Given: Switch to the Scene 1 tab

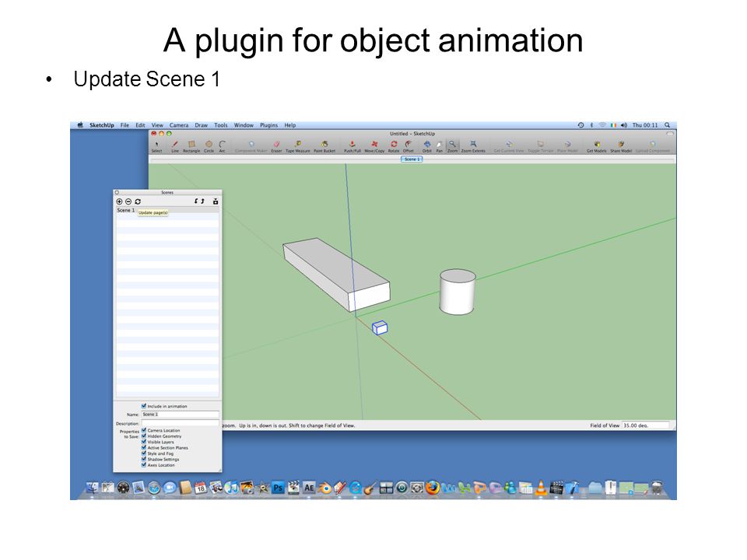Looking at the screenshot, I should pyautogui.click(x=412, y=159).
